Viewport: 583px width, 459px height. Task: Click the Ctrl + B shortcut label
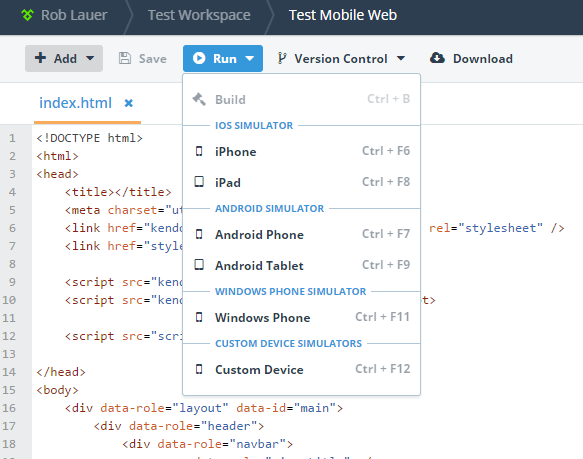[389, 99]
